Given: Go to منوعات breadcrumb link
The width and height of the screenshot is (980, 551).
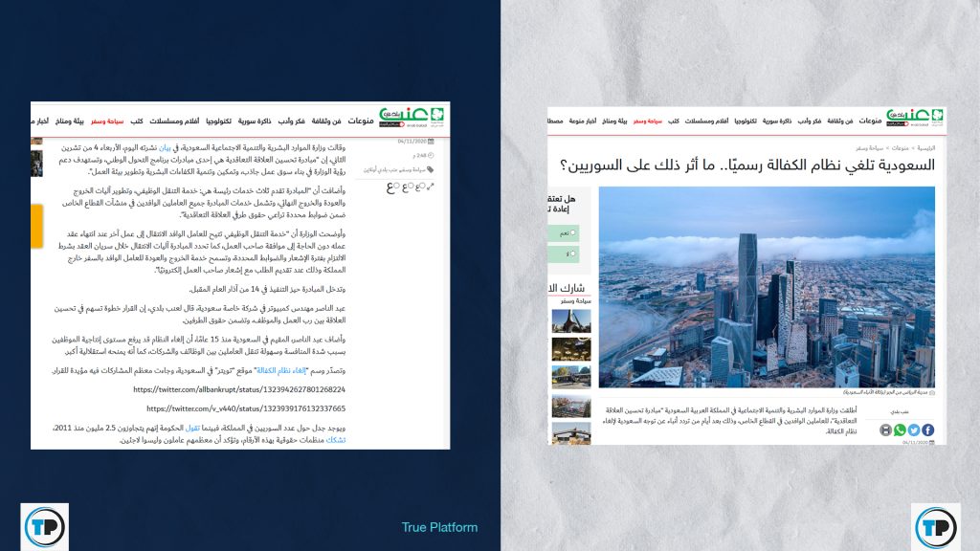Looking at the screenshot, I should tap(900, 148).
